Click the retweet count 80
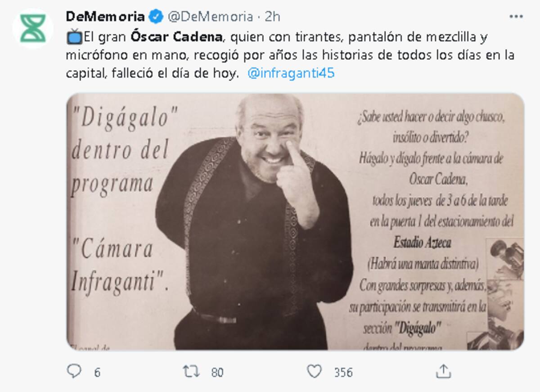540x392 pixels. point(217,373)
